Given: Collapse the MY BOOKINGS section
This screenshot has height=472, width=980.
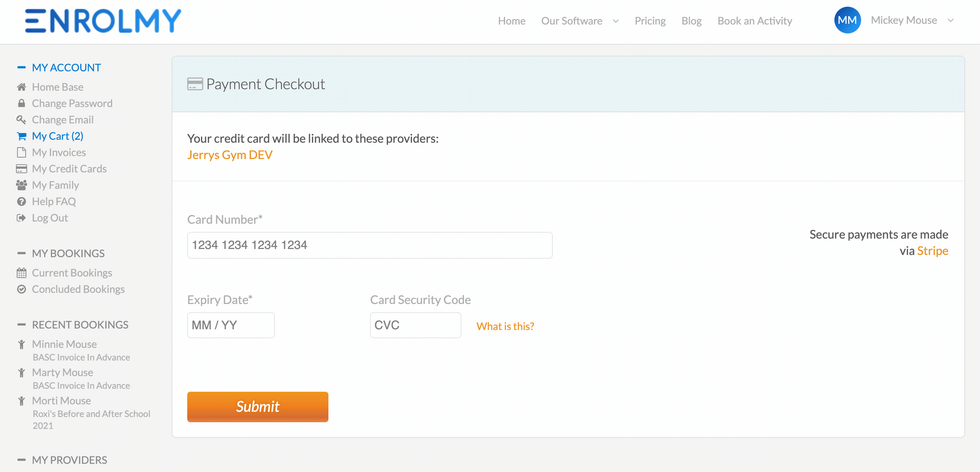Looking at the screenshot, I should coord(21,253).
